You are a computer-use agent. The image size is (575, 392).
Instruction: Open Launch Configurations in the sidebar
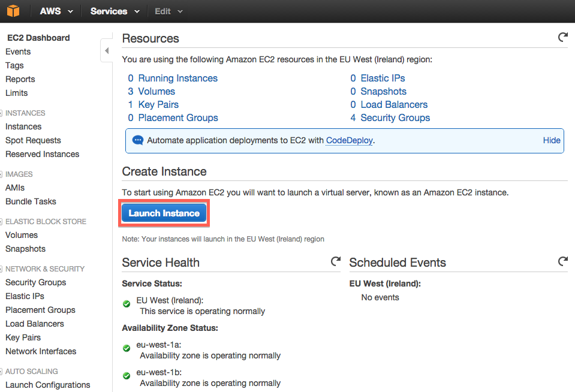(48, 385)
